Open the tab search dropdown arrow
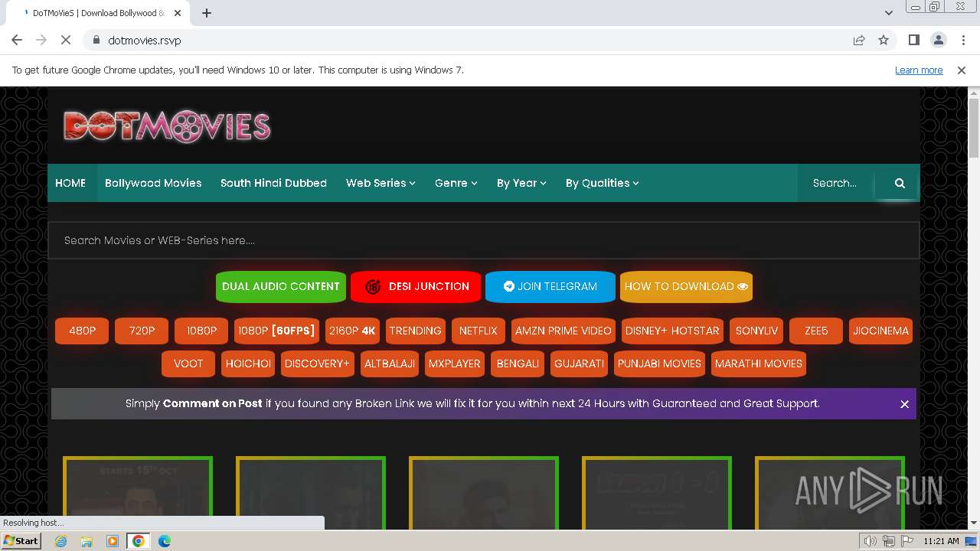Viewport: 980px width, 551px height. 889,12
